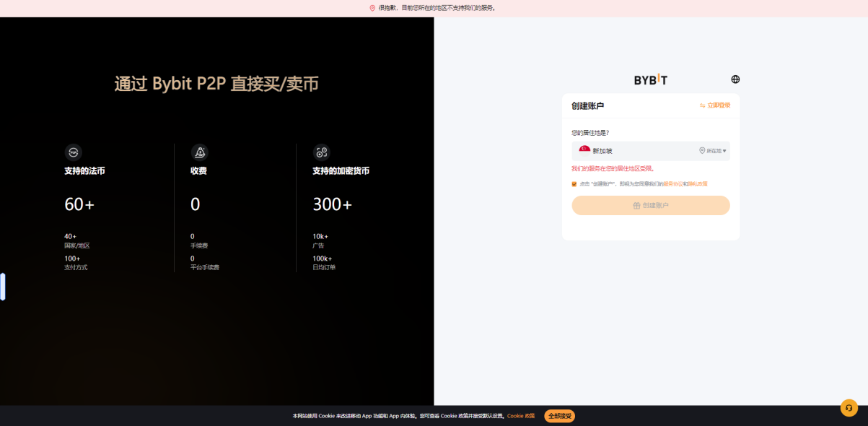Click the Bybit logo

(x=650, y=79)
